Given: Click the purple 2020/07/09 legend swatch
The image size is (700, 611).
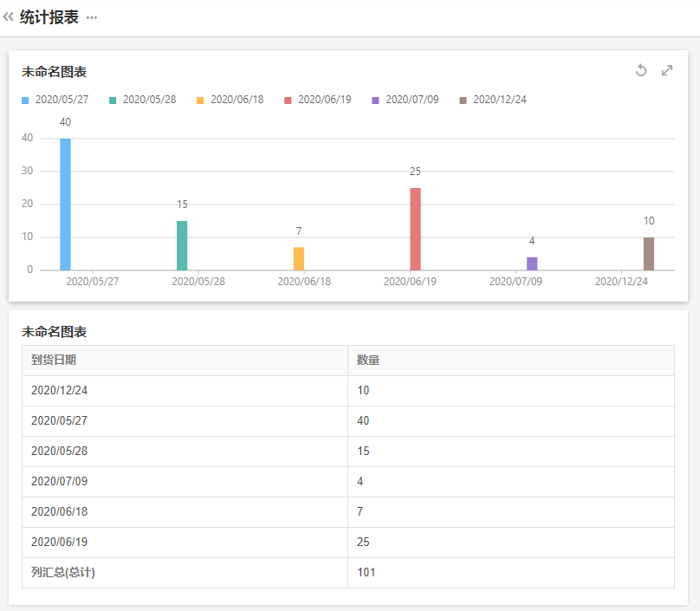Looking at the screenshot, I should click(376, 101).
